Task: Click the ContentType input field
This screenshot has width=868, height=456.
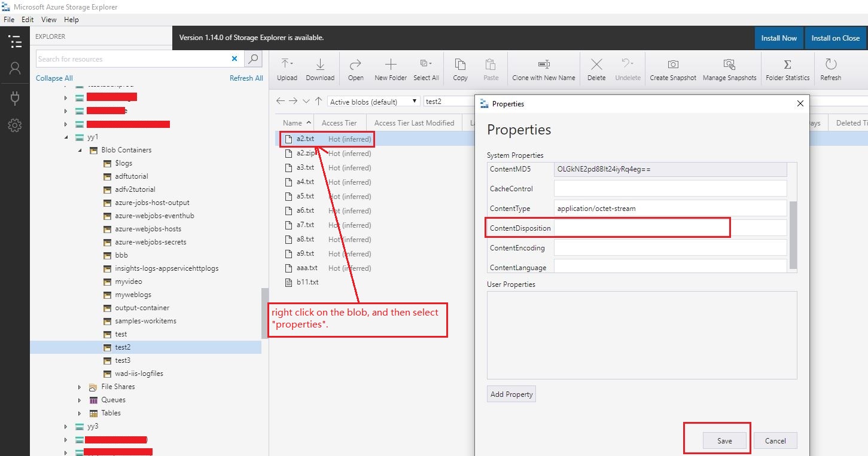Action: tap(670, 208)
